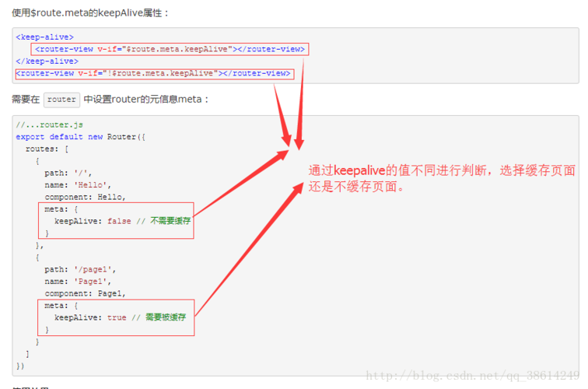Click the line path: '/page1'
The height and width of the screenshot is (389, 588).
pyautogui.click(x=80, y=269)
